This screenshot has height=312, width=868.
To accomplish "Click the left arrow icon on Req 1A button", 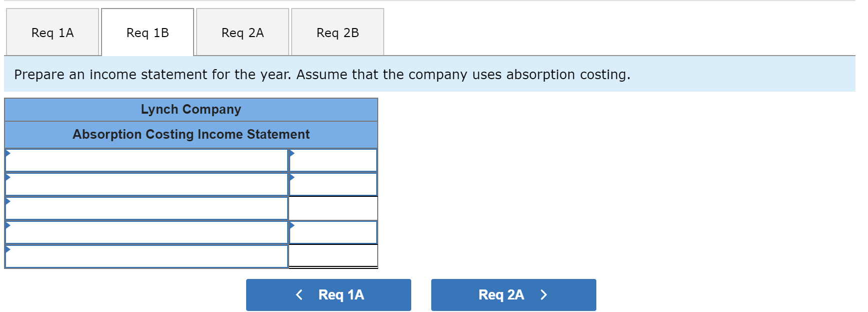I will click(299, 294).
